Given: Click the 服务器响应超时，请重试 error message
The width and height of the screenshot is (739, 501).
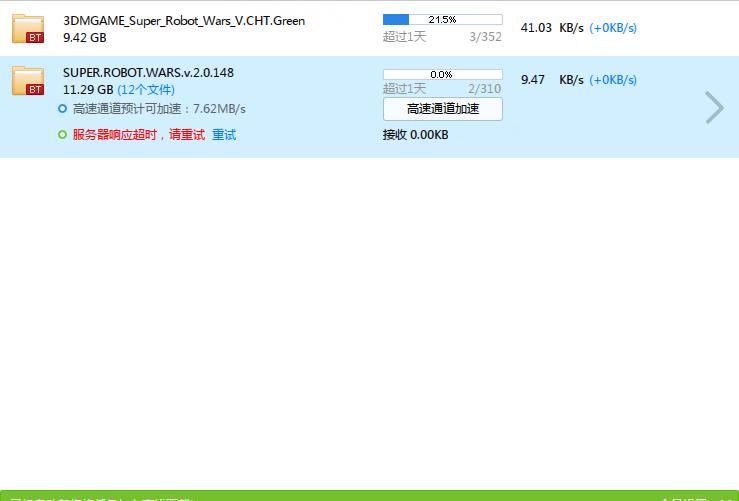Looking at the screenshot, I should [138, 135].
